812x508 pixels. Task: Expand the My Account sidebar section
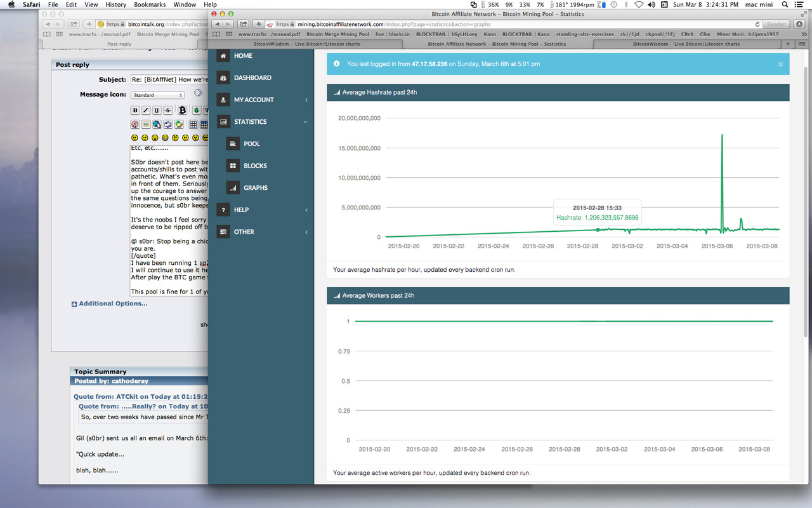[261, 100]
